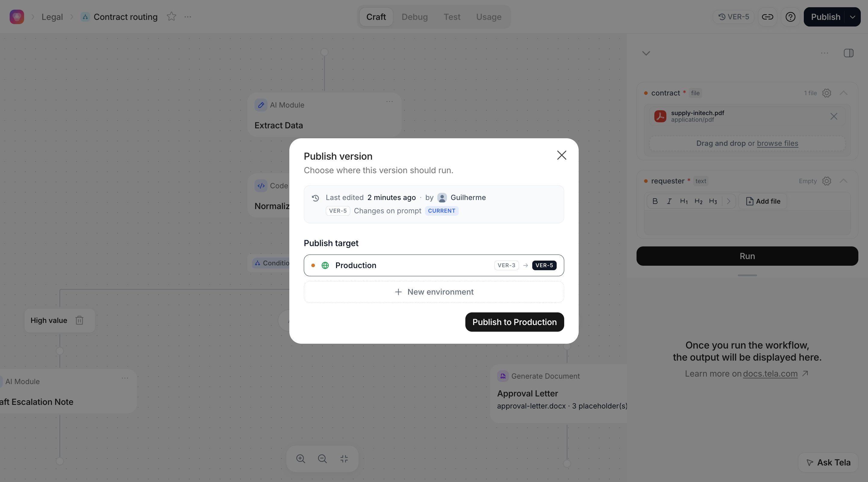Switch to the Usage tab
Screen dimensions: 868x482
pyautogui.click(x=489, y=17)
